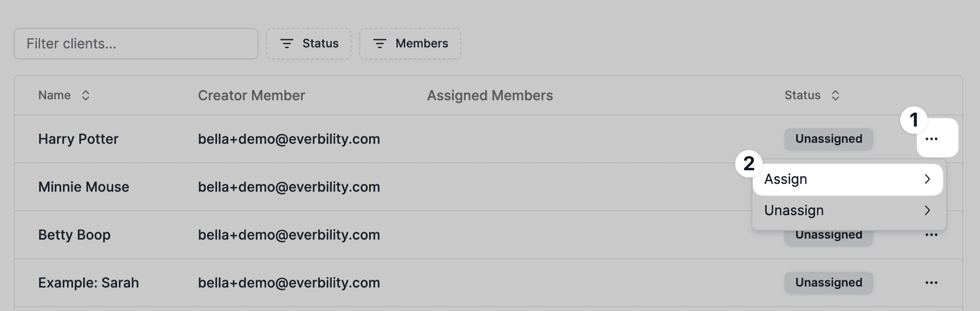This screenshot has width=980, height=311.
Task: Click Harry Potter's Unassigned status badge
Action: click(828, 139)
